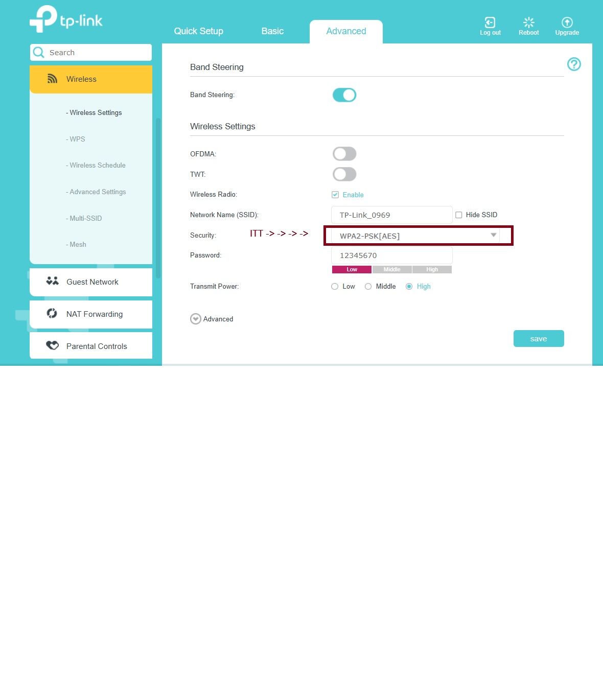
Task: Click the Password field
Action: point(392,255)
